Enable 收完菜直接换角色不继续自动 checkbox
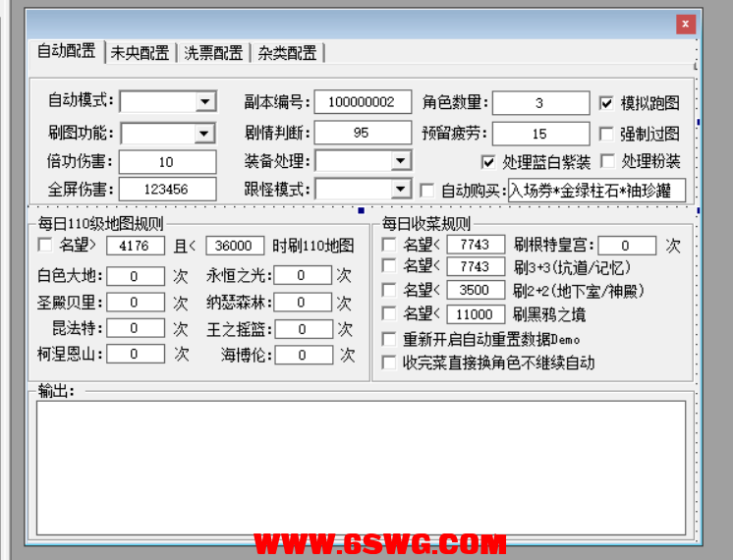 pos(389,363)
